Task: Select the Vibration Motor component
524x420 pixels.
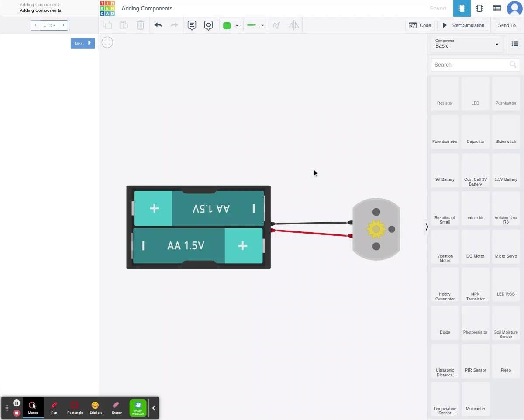Action: 445,246
